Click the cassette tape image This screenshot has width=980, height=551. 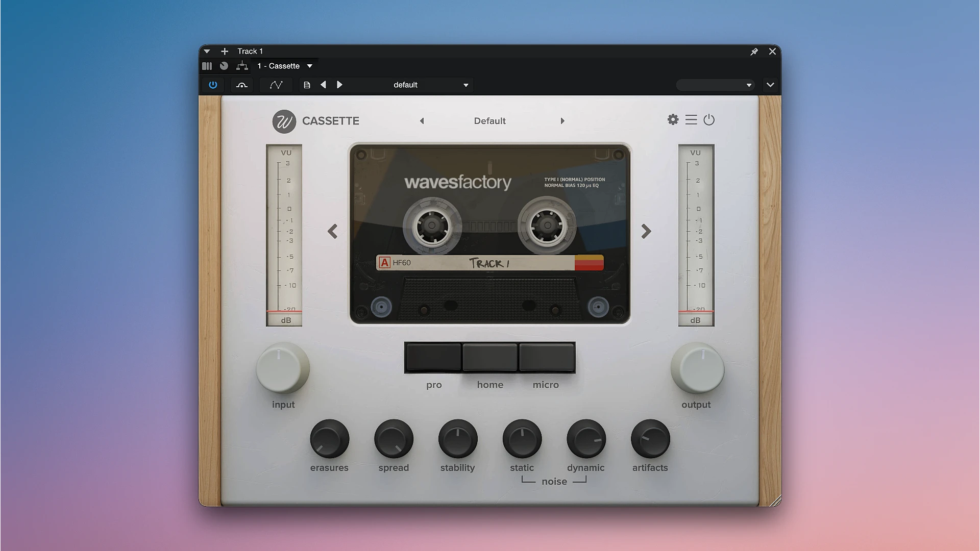490,234
